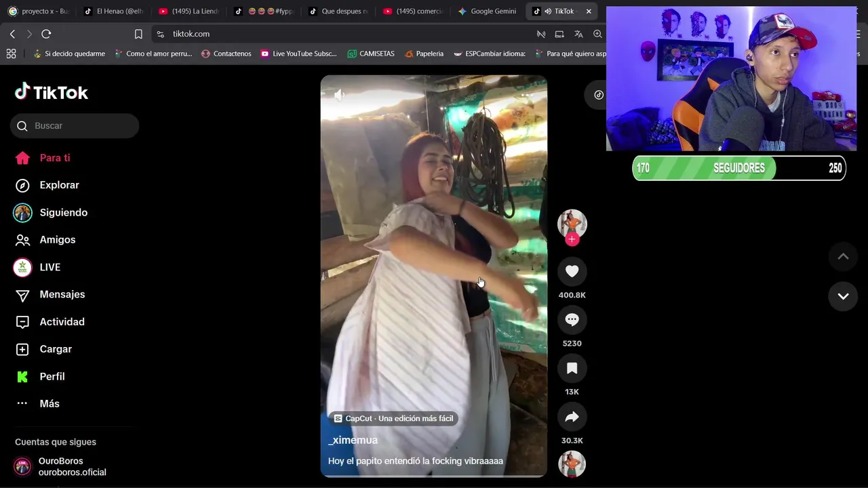The height and width of the screenshot is (488, 868).
Task: Switch to (1495) comercia YouTube tab
Action: coord(413,12)
